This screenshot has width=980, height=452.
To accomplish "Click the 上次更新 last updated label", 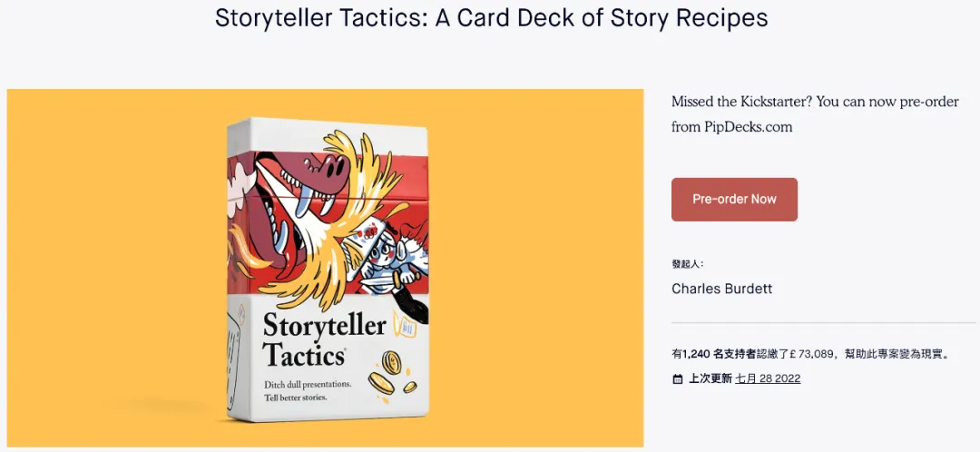I will click(x=710, y=378).
